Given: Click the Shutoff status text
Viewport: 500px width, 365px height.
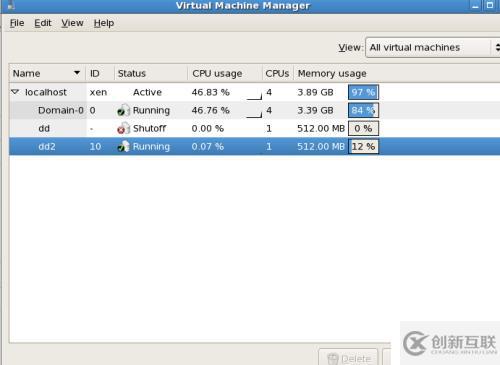Looking at the screenshot, I should 149,128.
